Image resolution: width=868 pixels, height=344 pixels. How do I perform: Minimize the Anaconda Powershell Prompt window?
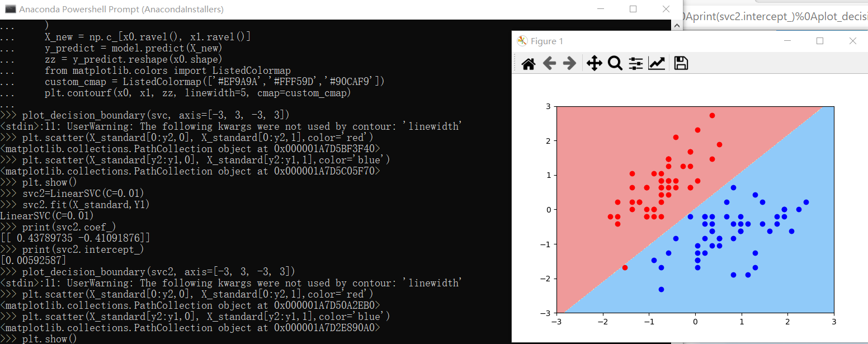tap(601, 9)
